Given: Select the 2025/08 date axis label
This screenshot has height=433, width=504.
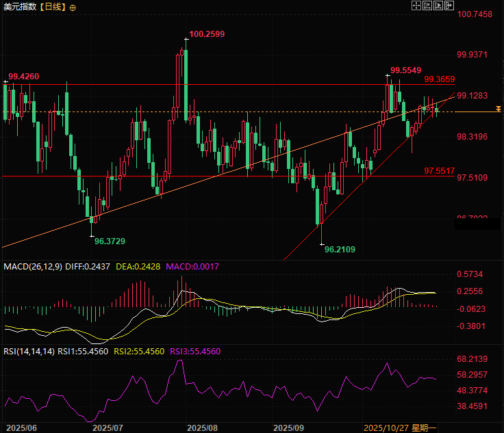Looking at the screenshot, I should point(201,428).
